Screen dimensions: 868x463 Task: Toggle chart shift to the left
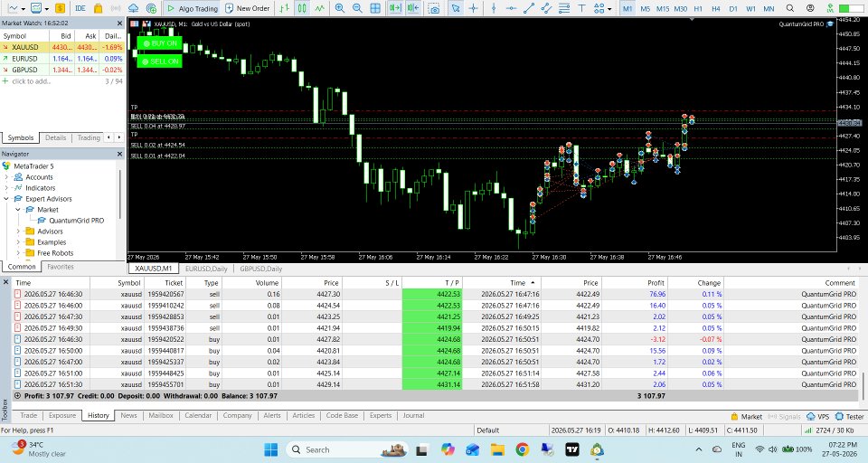[x=413, y=8]
